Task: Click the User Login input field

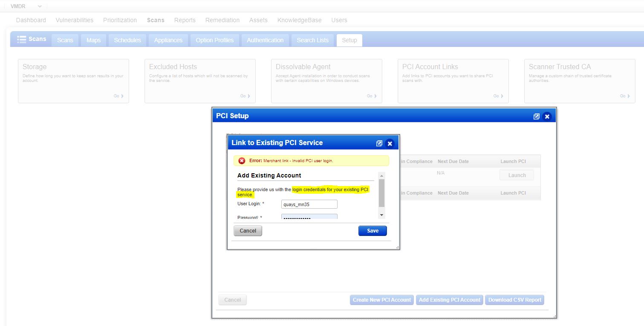Action: tap(309, 204)
